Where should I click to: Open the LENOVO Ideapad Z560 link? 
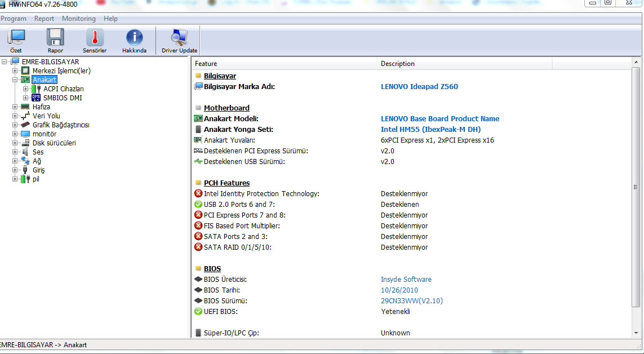coord(419,87)
